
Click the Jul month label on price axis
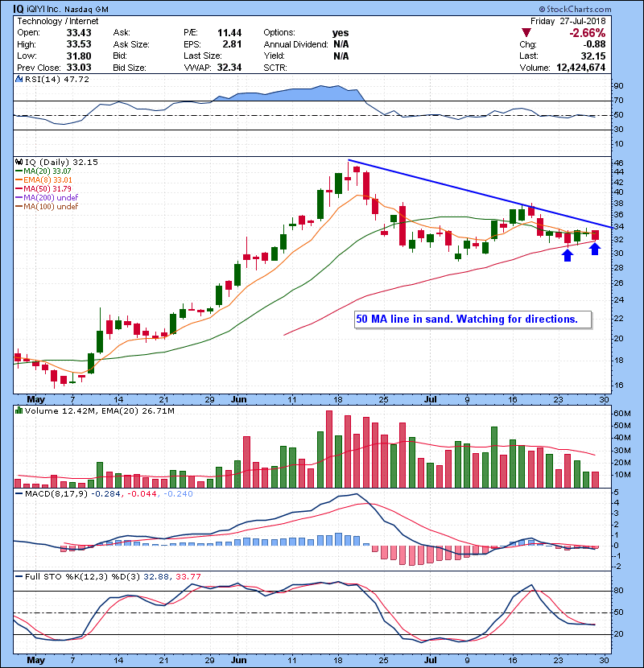point(431,400)
